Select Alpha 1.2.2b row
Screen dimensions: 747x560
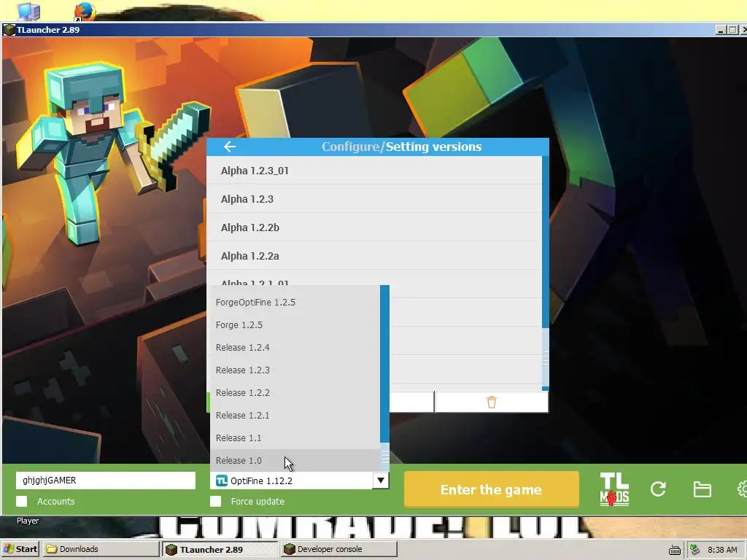click(x=374, y=227)
